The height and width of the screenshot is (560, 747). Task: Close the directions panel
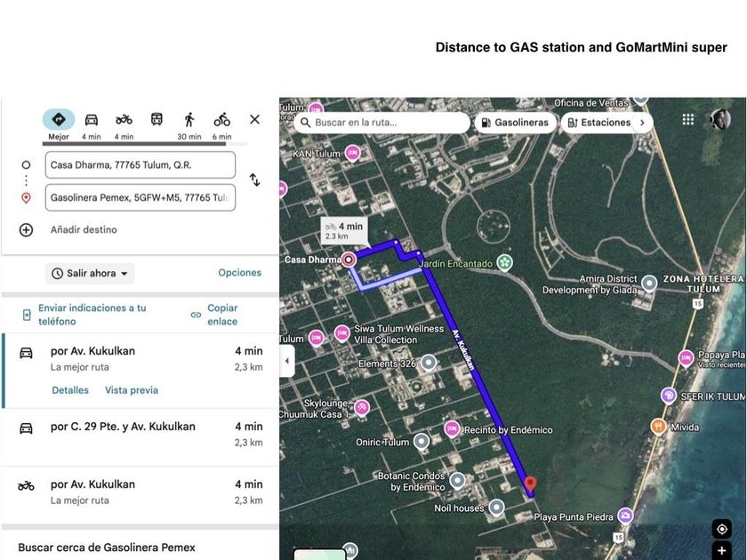click(x=255, y=119)
